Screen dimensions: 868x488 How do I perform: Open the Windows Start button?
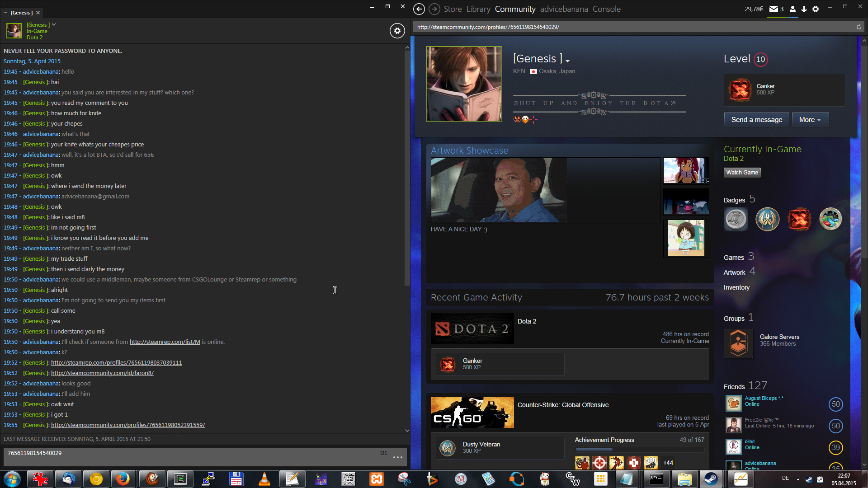coord(12,479)
